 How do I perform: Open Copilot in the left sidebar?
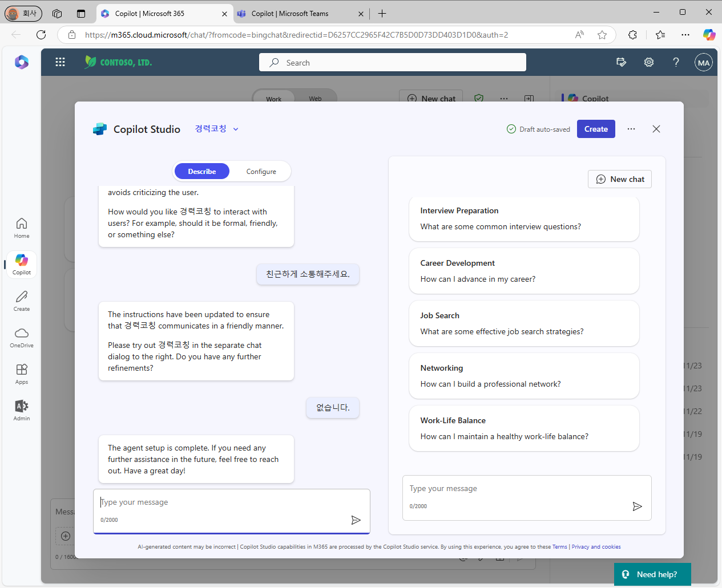tap(22, 264)
